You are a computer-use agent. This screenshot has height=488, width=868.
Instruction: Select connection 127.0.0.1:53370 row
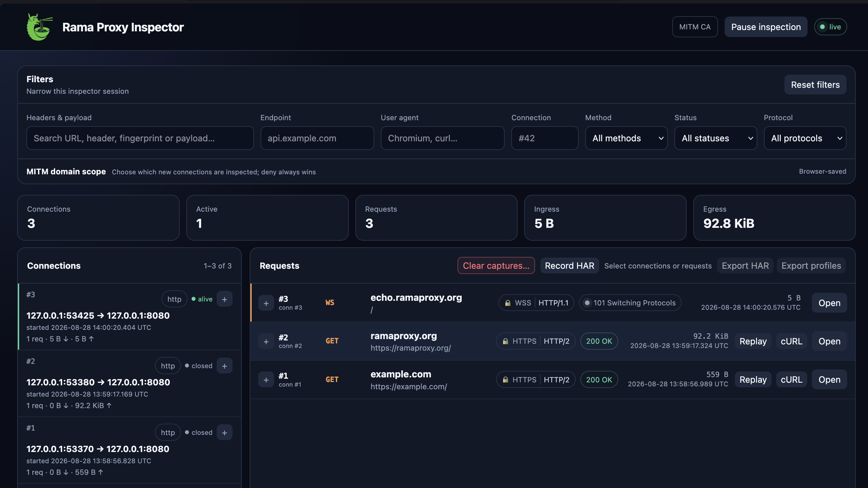[129, 450]
